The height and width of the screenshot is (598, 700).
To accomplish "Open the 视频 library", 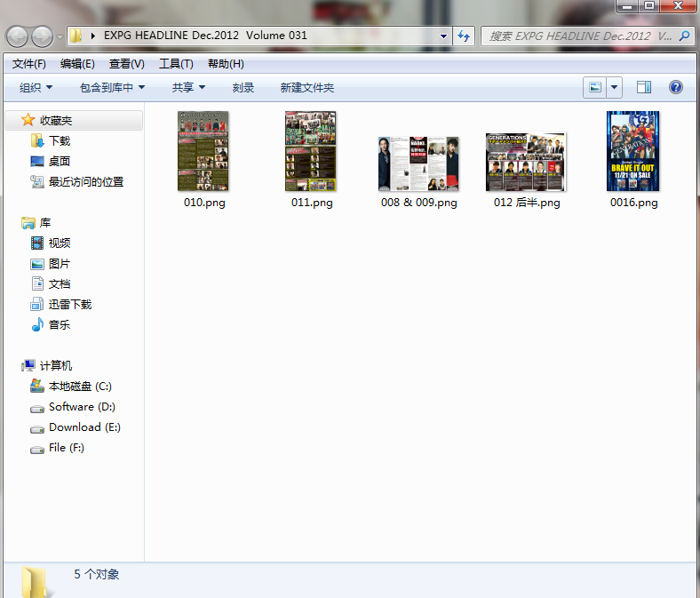I will click(x=60, y=243).
